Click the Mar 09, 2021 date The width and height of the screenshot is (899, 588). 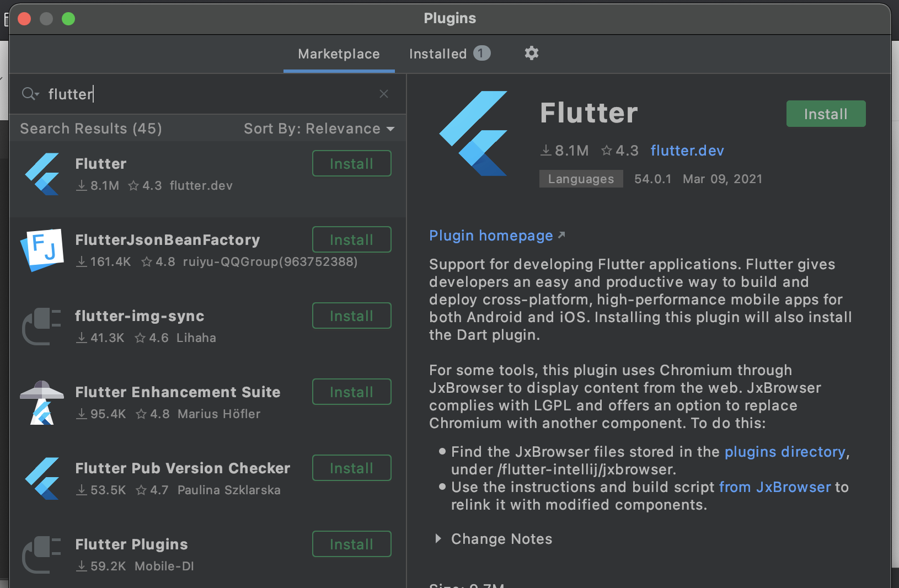point(723,179)
